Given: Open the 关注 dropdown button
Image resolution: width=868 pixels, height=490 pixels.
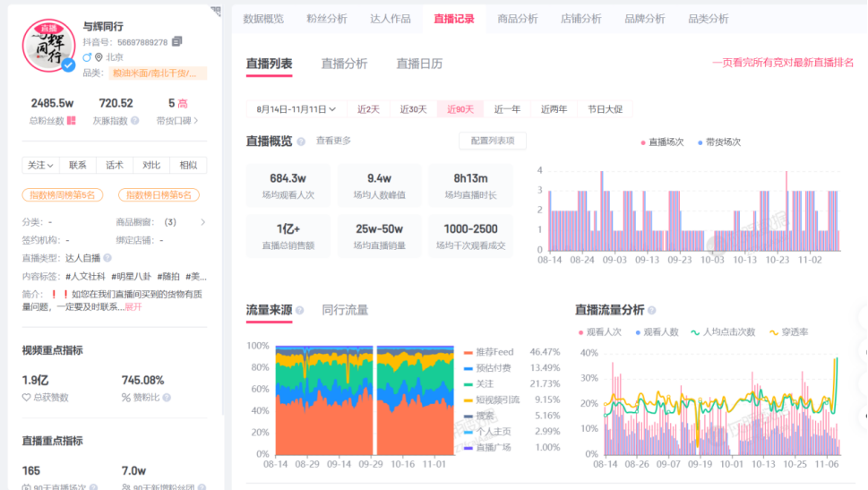Looking at the screenshot, I should (x=40, y=166).
